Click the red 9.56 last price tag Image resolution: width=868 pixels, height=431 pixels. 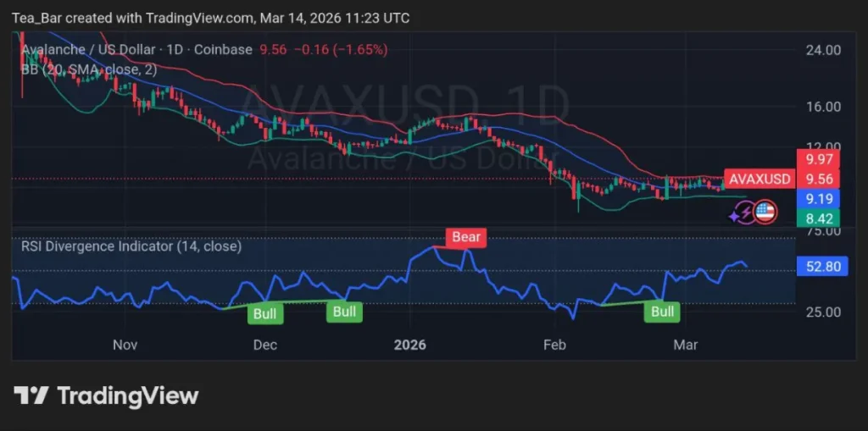[819, 179]
